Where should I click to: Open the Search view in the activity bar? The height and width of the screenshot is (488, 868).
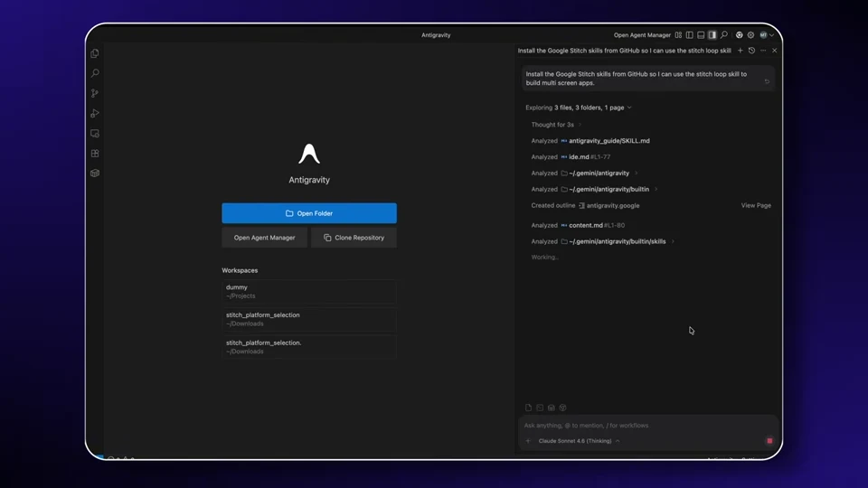[x=95, y=73]
